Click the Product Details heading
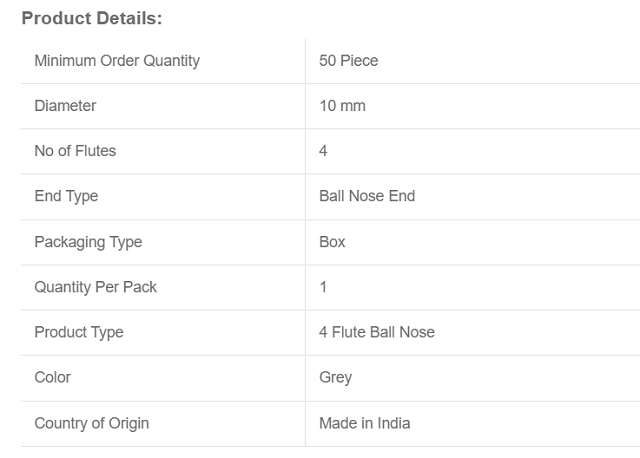This screenshot has width=640, height=458. pyautogui.click(x=91, y=18)
